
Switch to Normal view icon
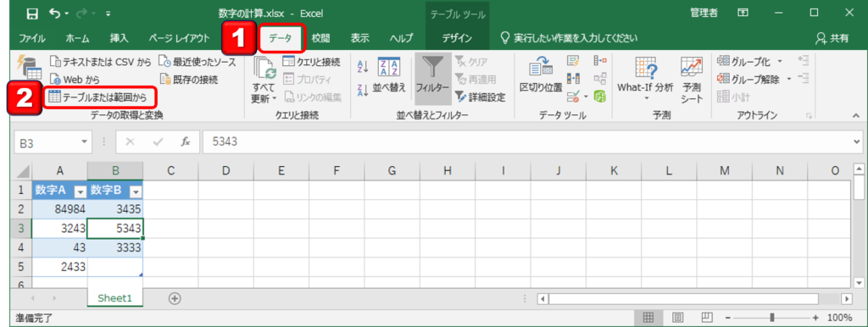(648, 318)
